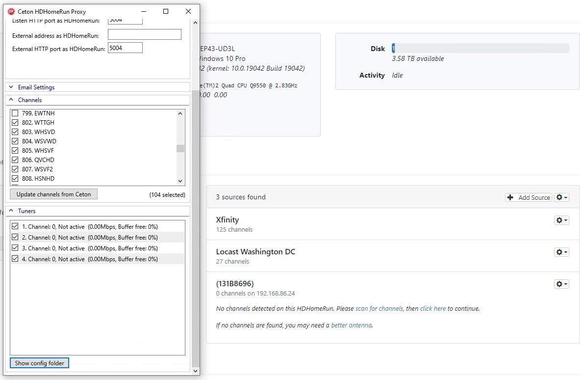Follow the scan for channels link
Screen dimensions: 588x380
pyautogui.click(x=379, y=309)
